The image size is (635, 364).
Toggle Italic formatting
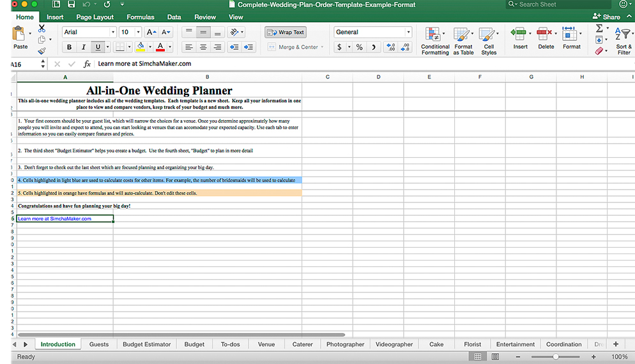point(84,47)
